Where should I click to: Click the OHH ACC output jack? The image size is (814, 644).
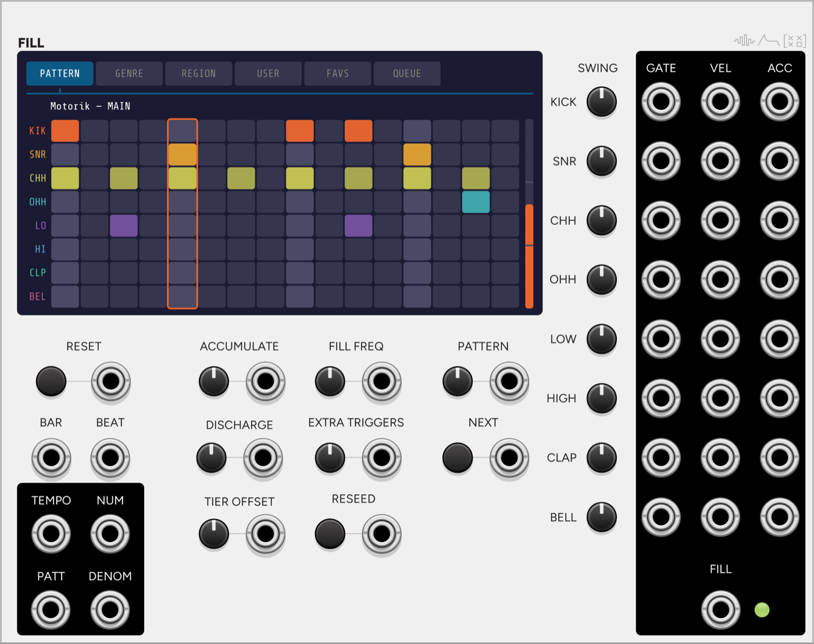[780, 280]
